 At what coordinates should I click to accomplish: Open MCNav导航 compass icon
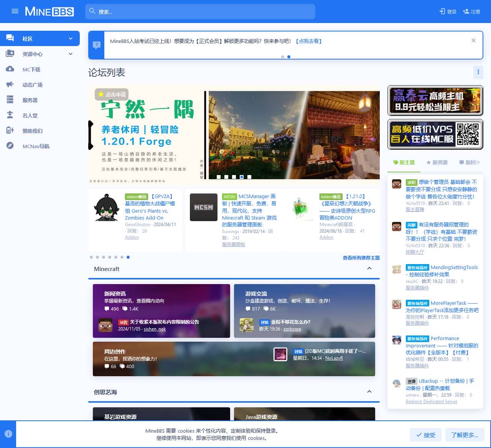coord(10,146)
